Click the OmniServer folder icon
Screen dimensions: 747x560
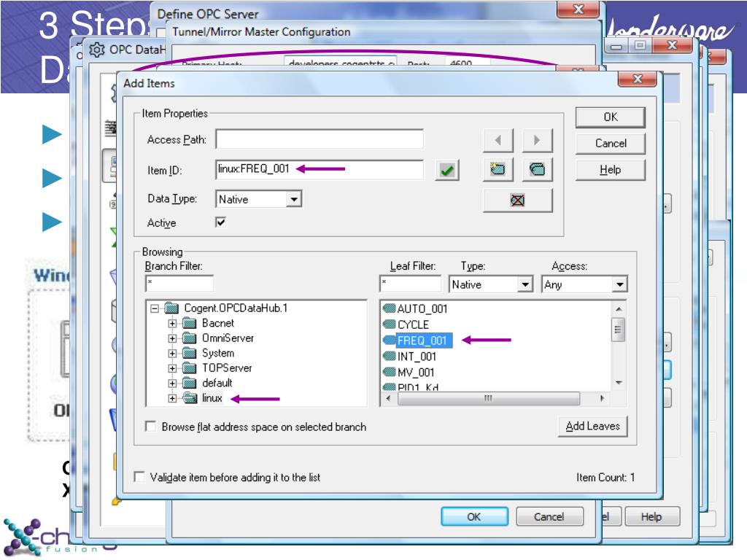[190, 338]
